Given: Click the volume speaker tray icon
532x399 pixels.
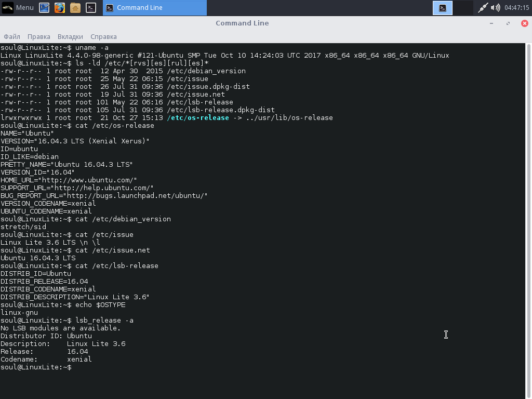Looking at the screenshot, I should pyautogui.click(x=495, y=7).
